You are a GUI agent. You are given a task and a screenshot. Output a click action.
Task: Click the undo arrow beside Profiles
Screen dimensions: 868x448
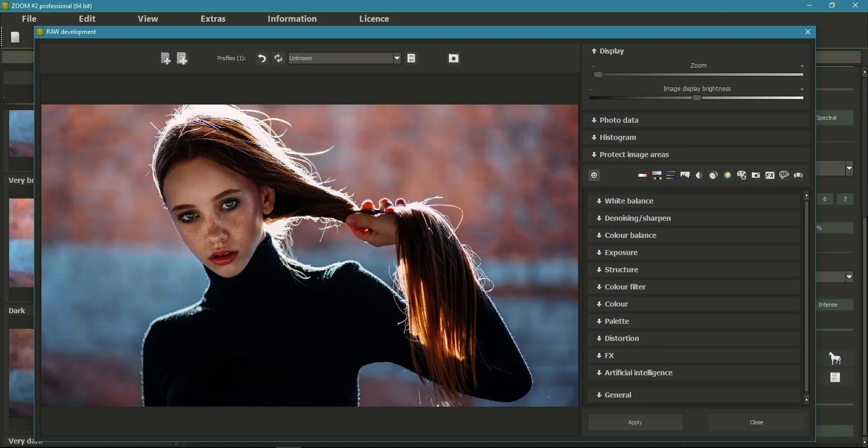click(261, 59)
